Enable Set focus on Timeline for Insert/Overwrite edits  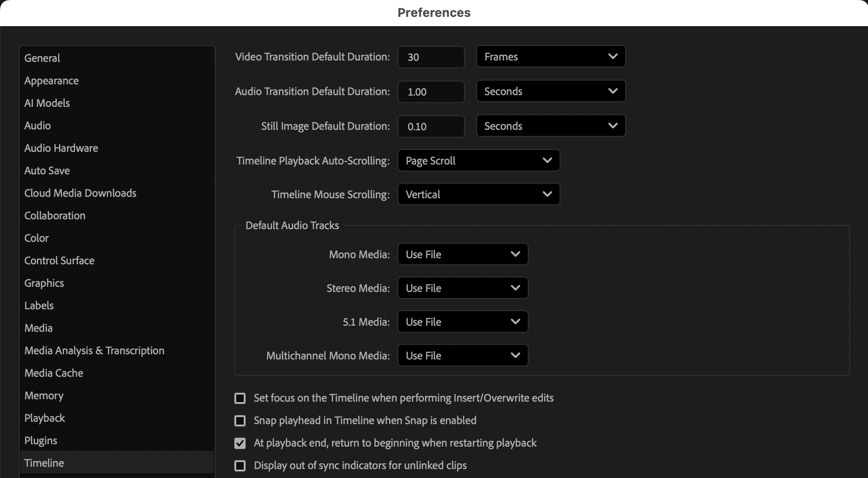(x=240, y=398)
